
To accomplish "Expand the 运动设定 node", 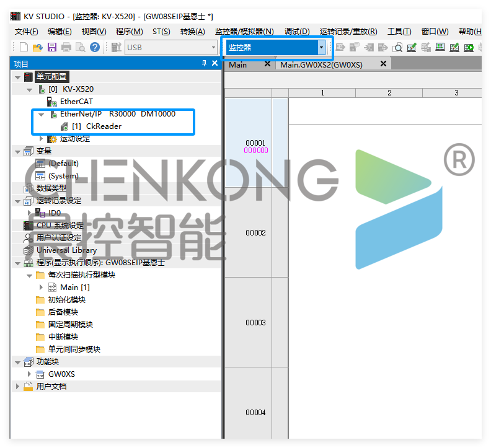I will click(41, 138).
